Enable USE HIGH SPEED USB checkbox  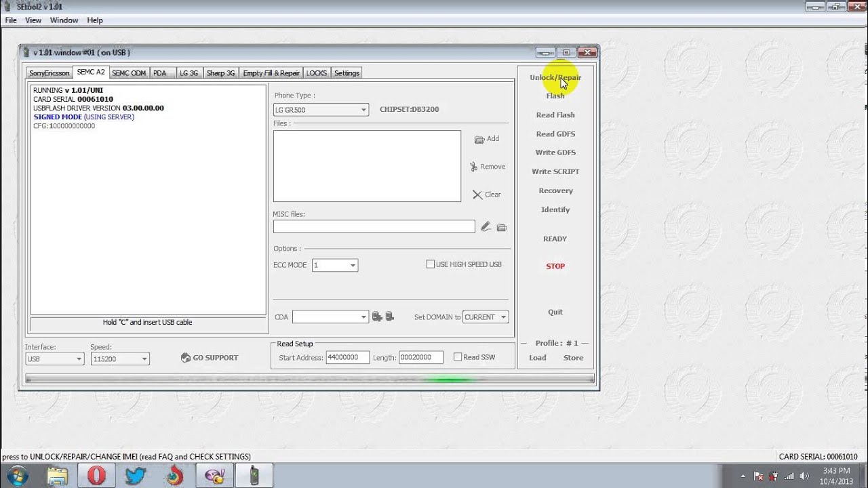(x=430, y=264)
